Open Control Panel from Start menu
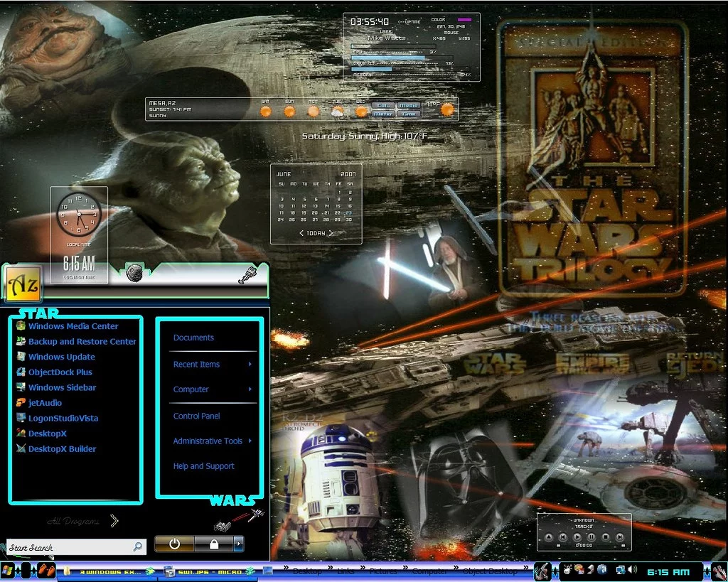The width and height of the screenshot is (728, 582). click(196, 416)
